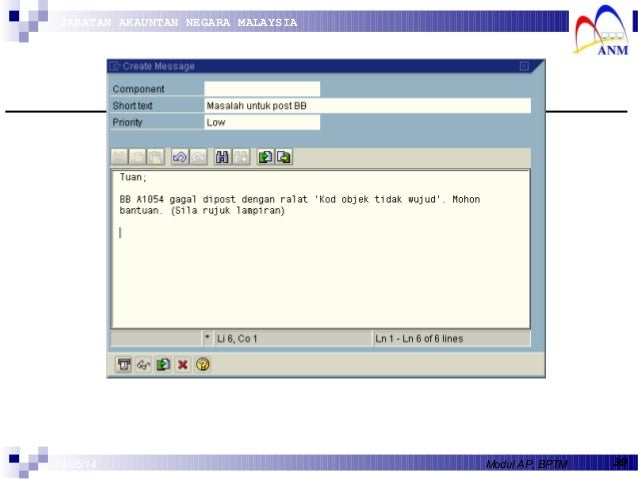Click the ANM logo on the slide
Screen dimensions: 638x479
tap(601, 29)
